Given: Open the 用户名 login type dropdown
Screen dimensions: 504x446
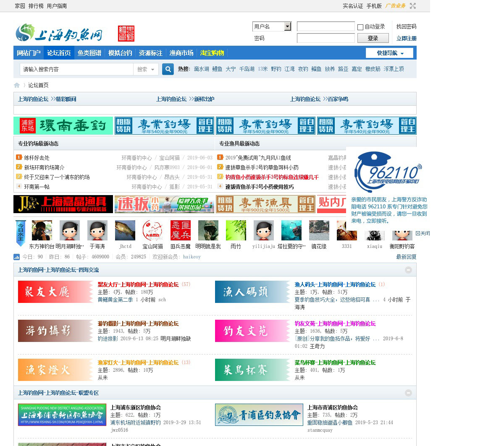Looking at the screenshot, I should (272, 26).
